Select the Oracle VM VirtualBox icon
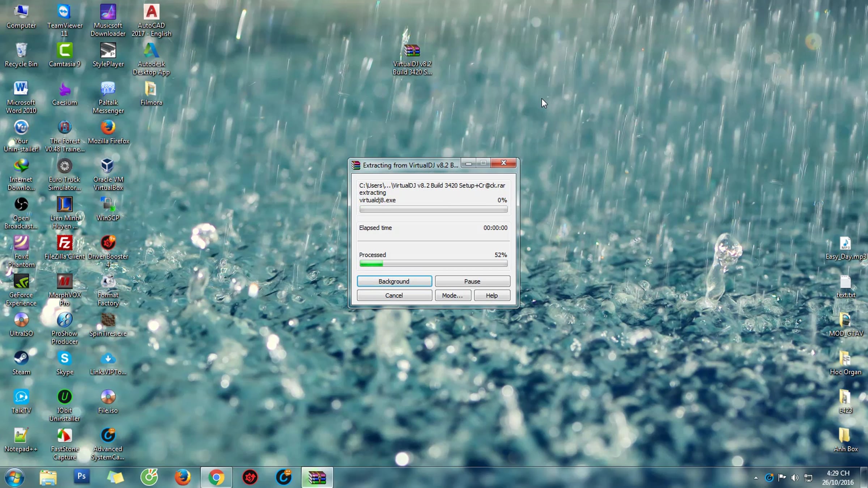Screen dimensions: 868x488 (x=107, y=166)
